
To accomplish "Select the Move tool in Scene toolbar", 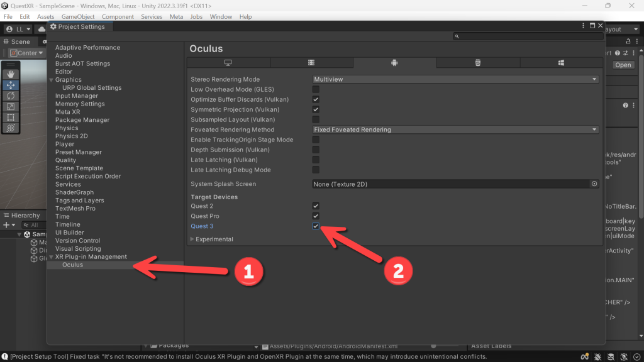I will 11,85.
